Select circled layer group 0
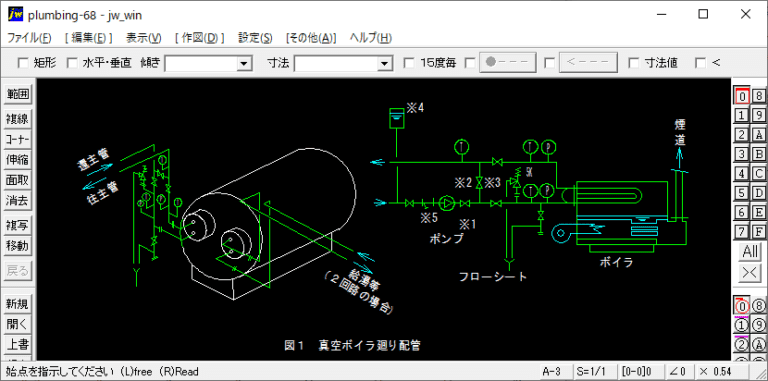 click(742, 306)
